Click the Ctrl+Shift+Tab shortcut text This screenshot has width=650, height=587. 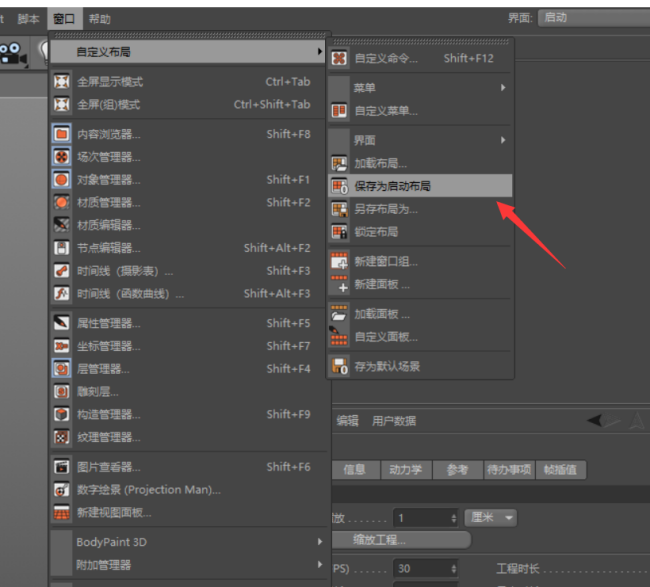click(x=272, y=104)
